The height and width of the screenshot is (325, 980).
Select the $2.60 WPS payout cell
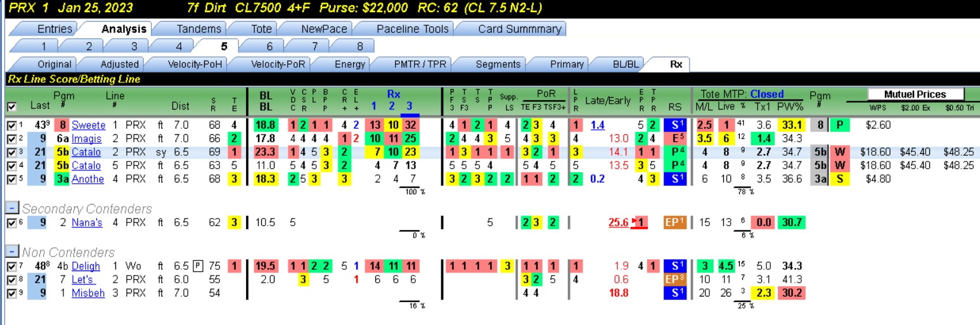878,125
